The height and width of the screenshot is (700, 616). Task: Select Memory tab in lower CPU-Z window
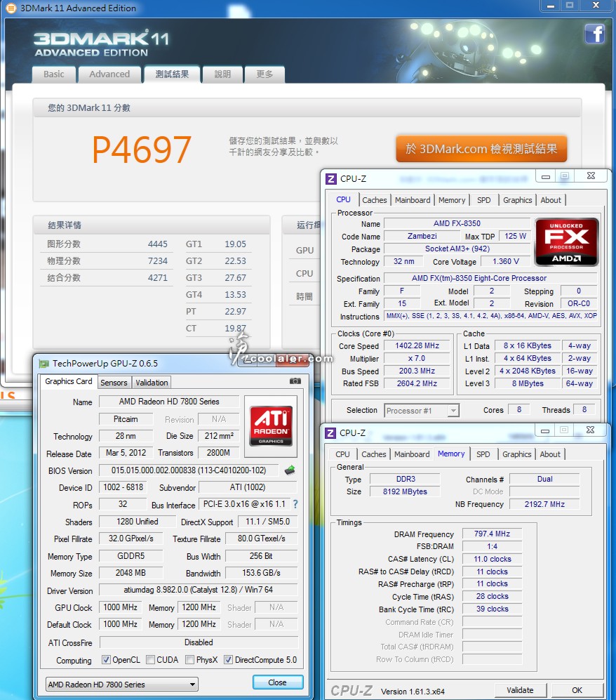(x=451, y=454)
